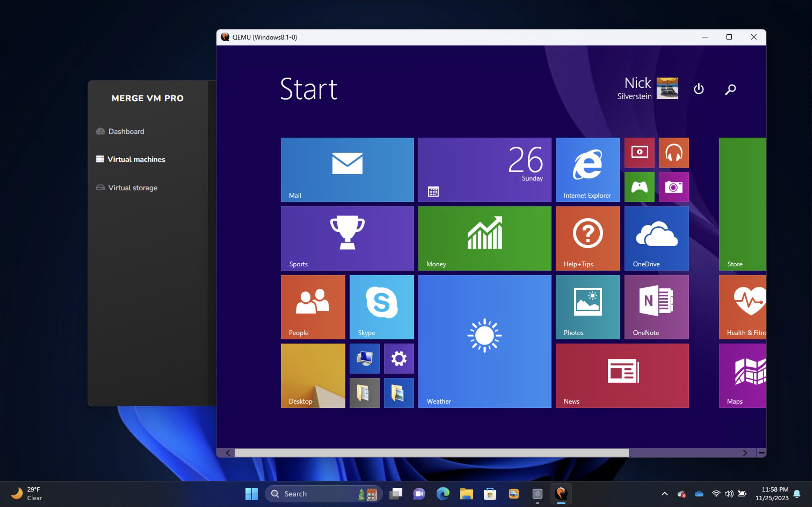Open the Camera tile

673,187
